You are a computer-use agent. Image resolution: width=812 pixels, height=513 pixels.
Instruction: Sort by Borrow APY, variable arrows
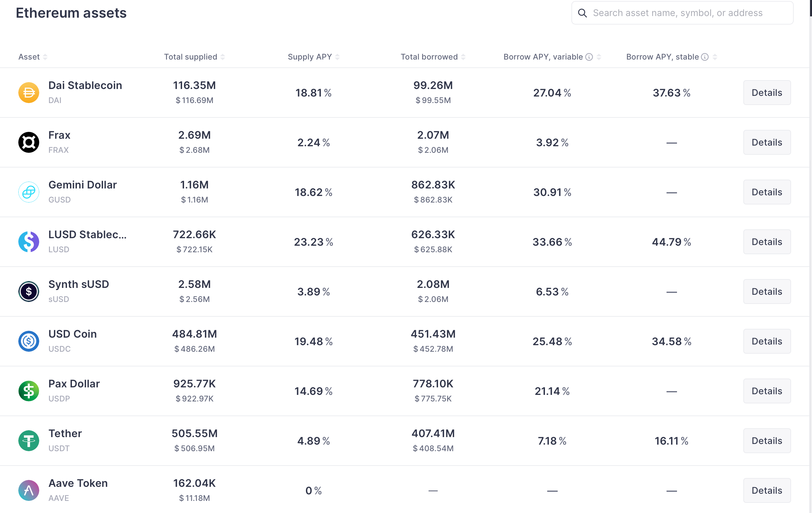click(x=599, y=57)
